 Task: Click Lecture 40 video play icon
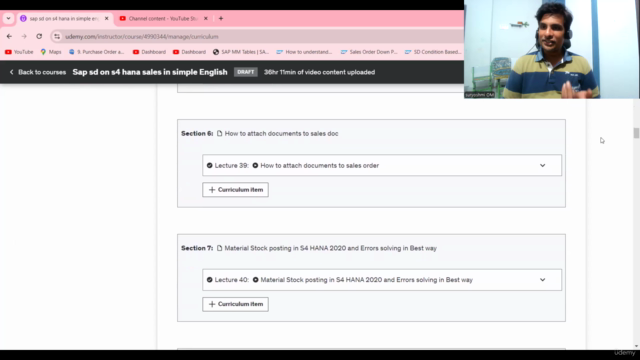point(256,280)
